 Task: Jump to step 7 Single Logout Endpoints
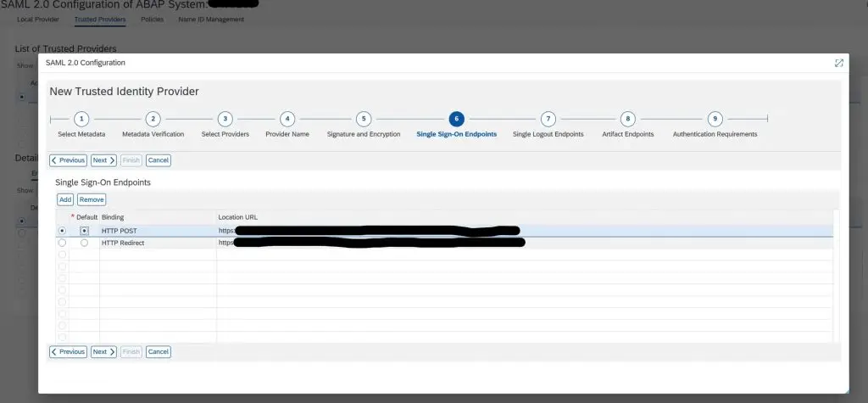click(x=548, y=119)
